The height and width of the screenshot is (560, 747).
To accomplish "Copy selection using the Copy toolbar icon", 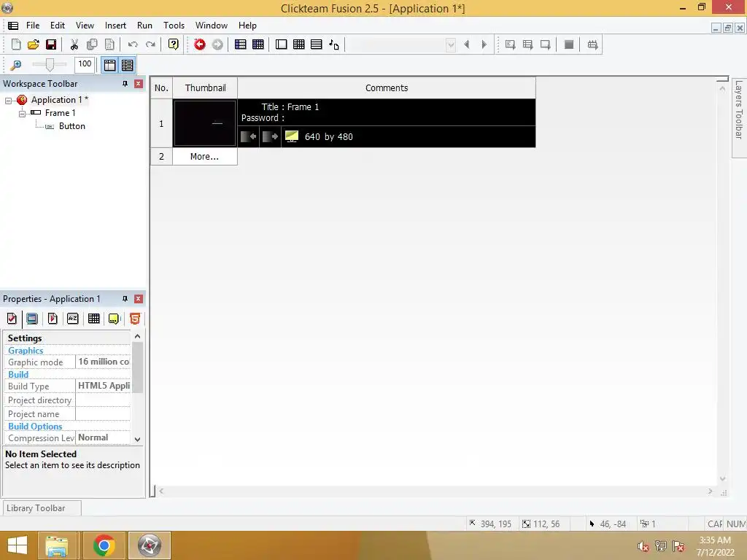I will point(91,44).
